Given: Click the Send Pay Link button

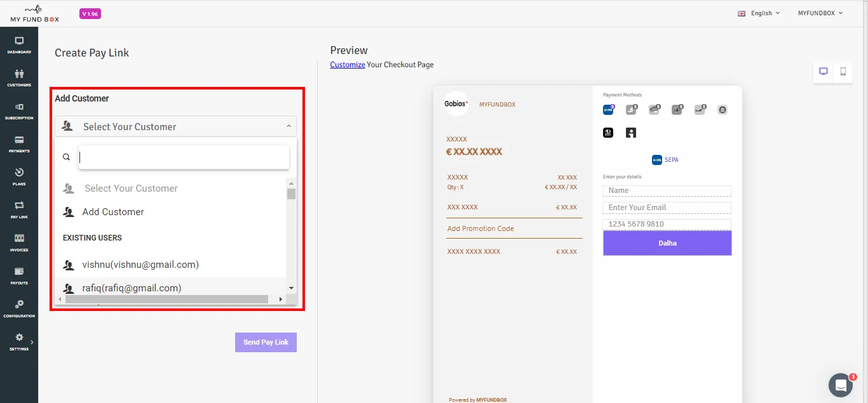Looking at the screenshot, I should (x=266, y=342).
